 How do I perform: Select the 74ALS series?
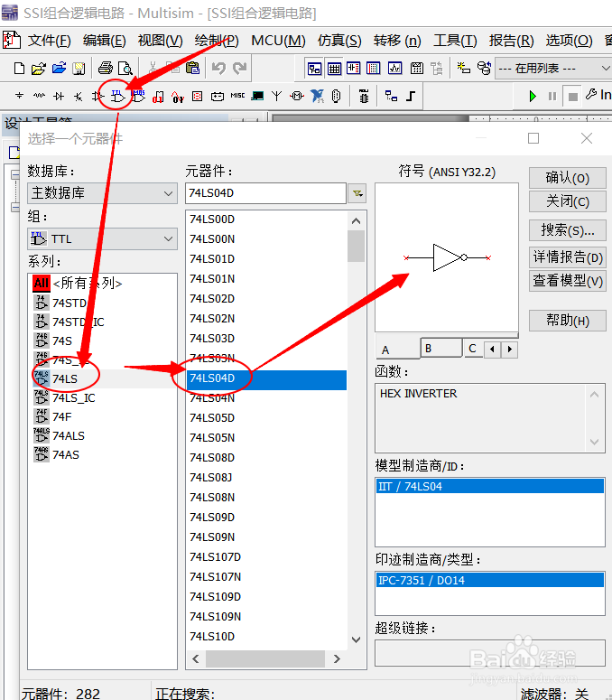click(x=68, y=435)
